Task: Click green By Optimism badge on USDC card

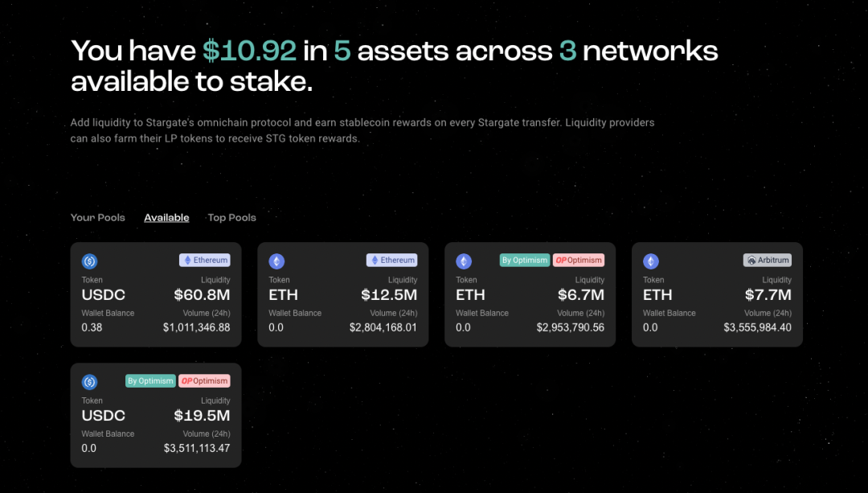Action: pos(150,381)
